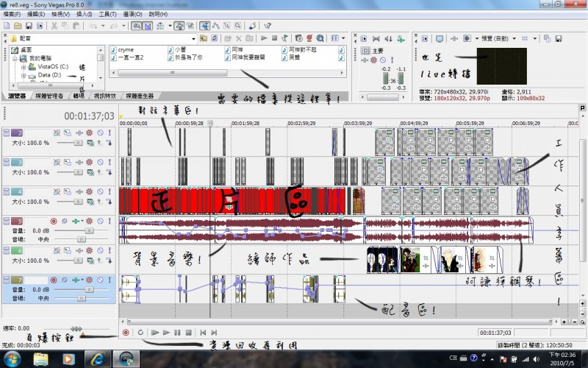
Task: Click the transport Play button
Action: pyautogui.click(x=166, y=333)
